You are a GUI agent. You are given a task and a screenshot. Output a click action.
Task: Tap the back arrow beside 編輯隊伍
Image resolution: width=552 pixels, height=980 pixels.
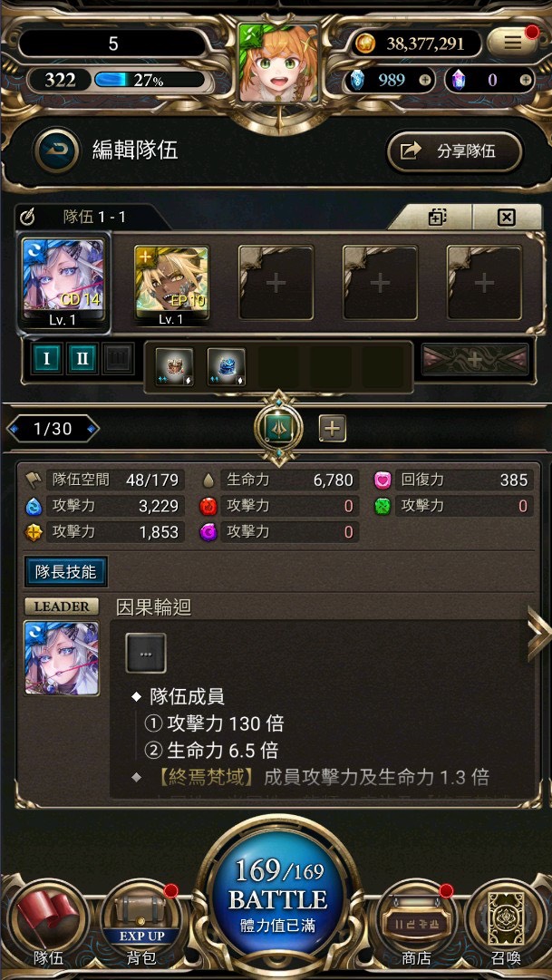tap(57, 150)
